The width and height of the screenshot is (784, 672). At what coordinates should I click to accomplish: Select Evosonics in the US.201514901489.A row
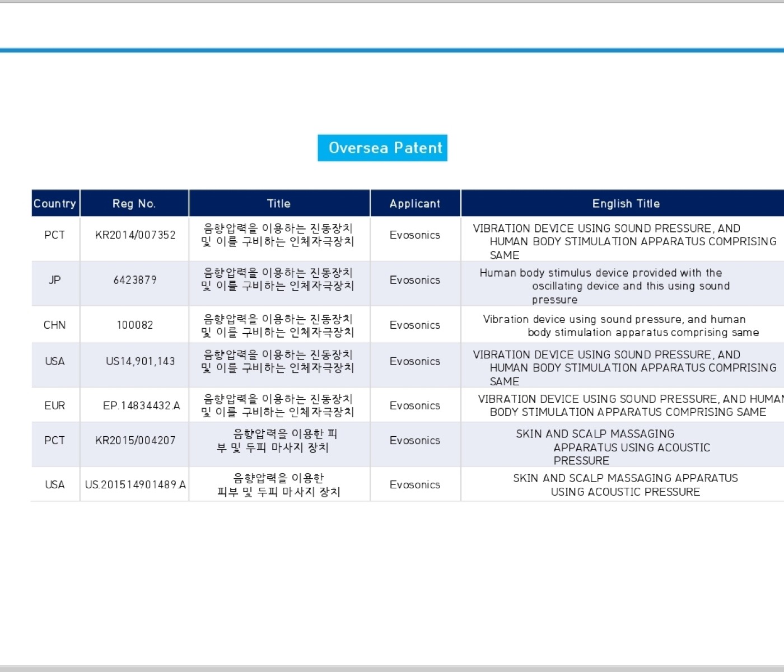point(415,484)
